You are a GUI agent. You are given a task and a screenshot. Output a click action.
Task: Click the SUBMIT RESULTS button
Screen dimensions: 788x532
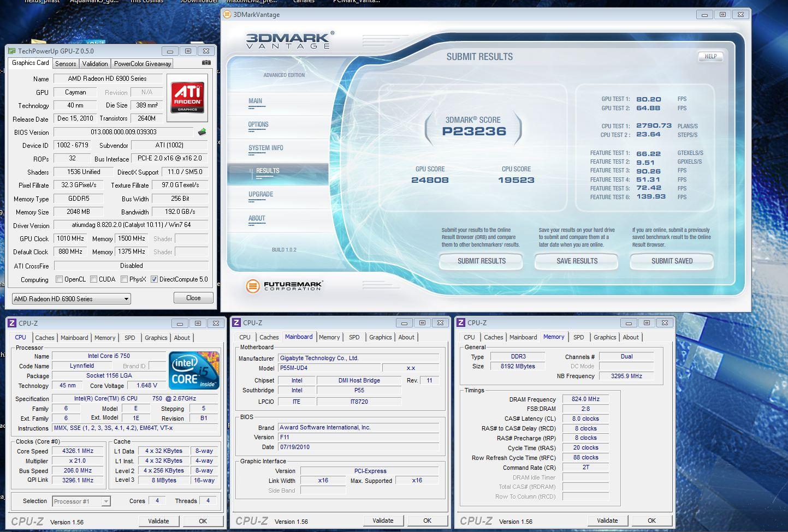click(x=481, y=261)
